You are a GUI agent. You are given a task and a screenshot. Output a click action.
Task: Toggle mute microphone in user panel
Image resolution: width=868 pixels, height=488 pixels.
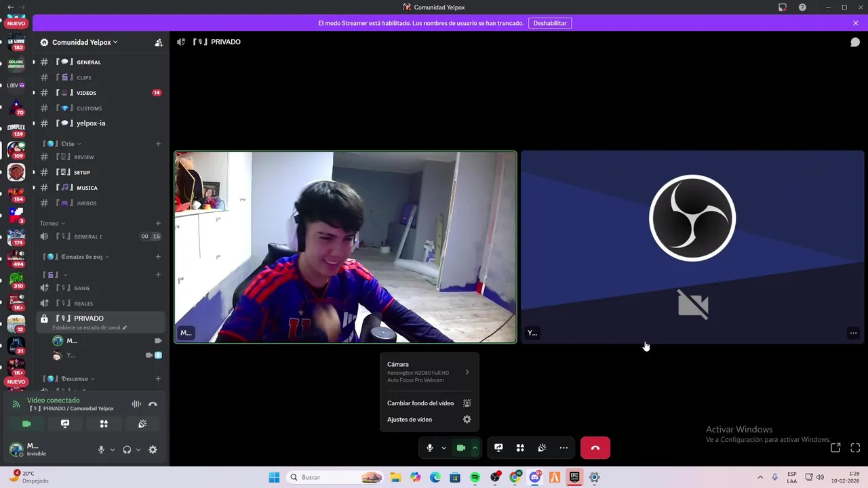tap(101, 449)
